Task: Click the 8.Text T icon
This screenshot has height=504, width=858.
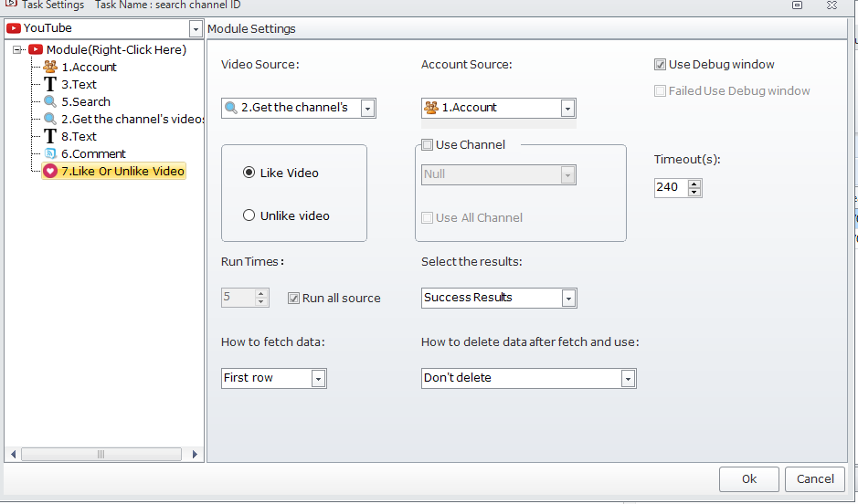Action: pyautogui.click(x=50, y=136)
